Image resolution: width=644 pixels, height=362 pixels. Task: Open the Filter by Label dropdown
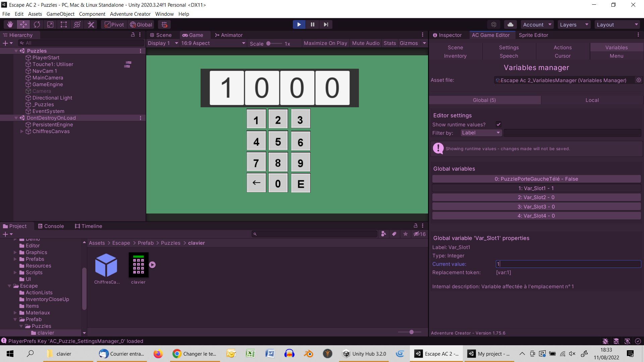[x=481, y=133]
